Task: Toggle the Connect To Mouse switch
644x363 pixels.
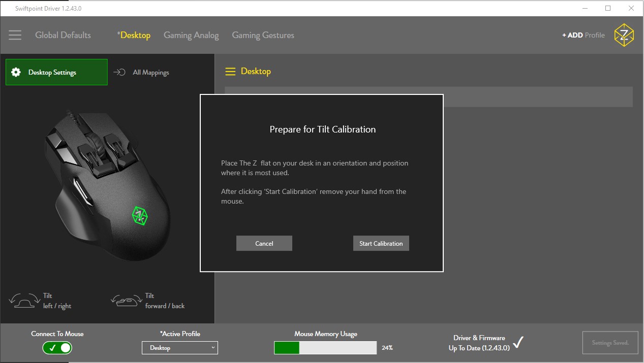Action: pos(57,348)
